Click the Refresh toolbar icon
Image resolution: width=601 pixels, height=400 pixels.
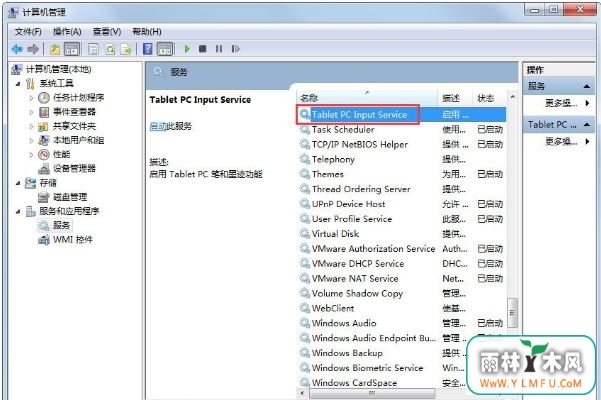[110, 49]
